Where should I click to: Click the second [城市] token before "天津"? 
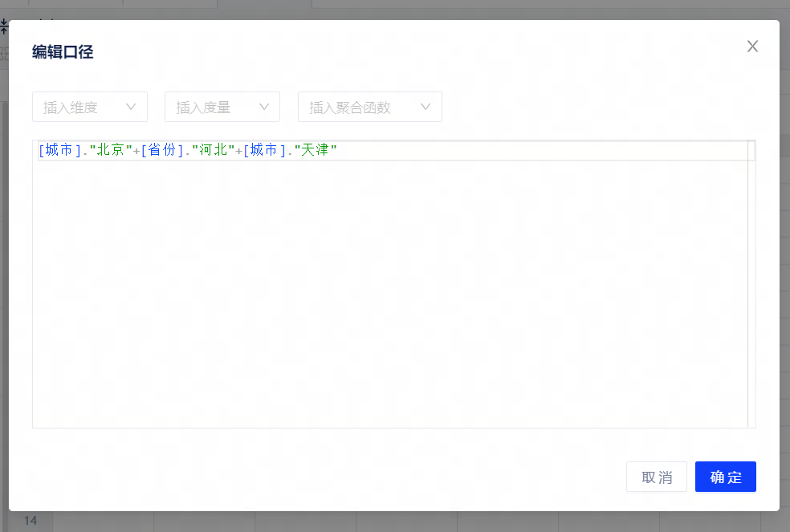tap(265, 150)
